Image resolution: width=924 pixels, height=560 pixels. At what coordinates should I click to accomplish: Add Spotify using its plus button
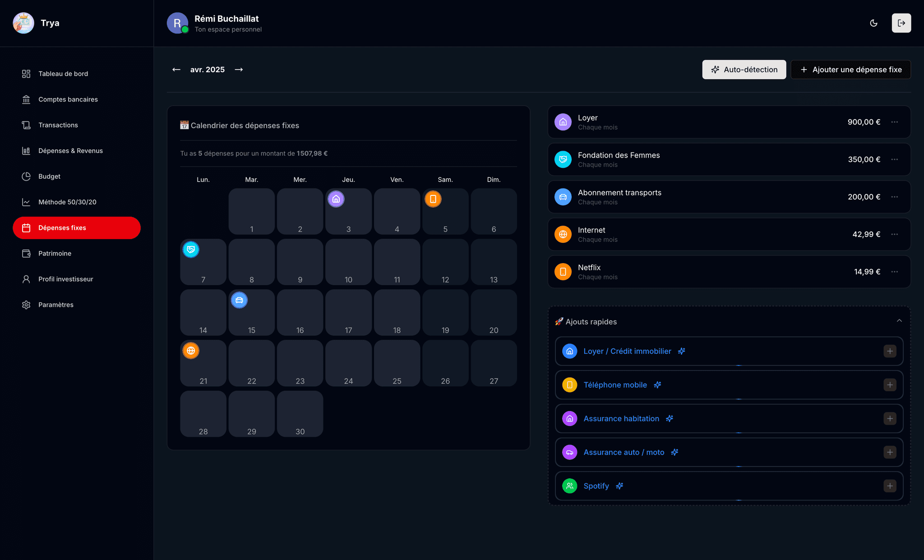pos(890,486)
